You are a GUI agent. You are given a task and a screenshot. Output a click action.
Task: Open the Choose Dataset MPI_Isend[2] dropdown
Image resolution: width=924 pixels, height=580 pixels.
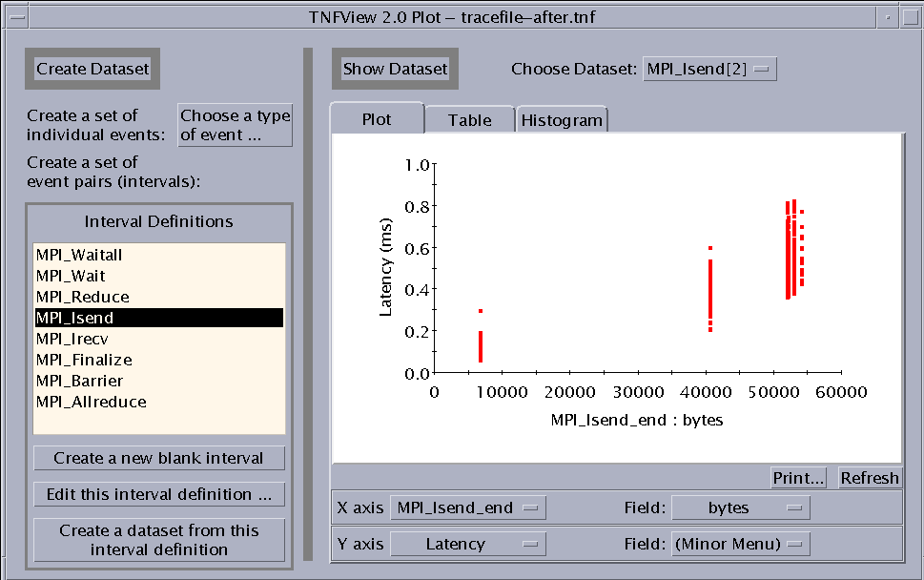pyautogui.click(x=709, y=69)
